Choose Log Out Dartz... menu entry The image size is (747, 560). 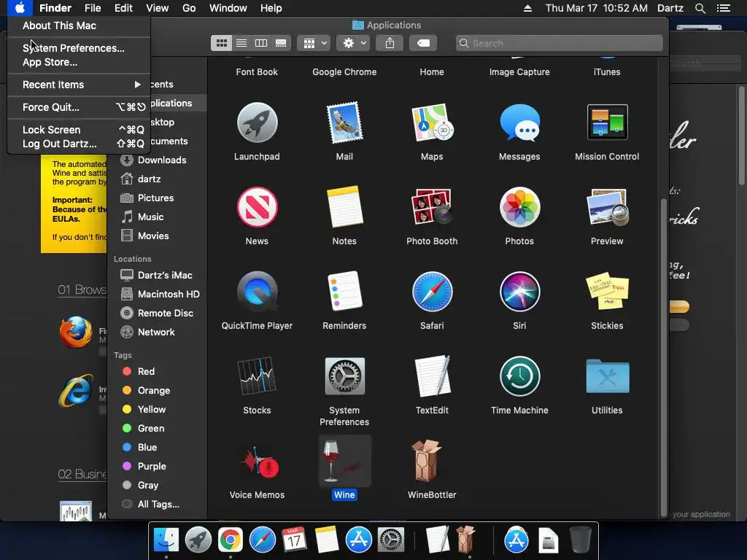click(79, 144)
